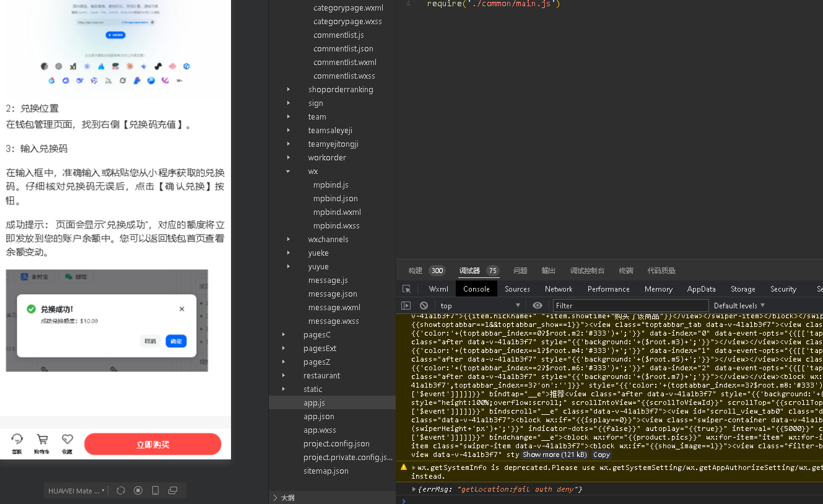
Task: Open the file message.json
Action: pyautogui.click(x=333, y=293)
